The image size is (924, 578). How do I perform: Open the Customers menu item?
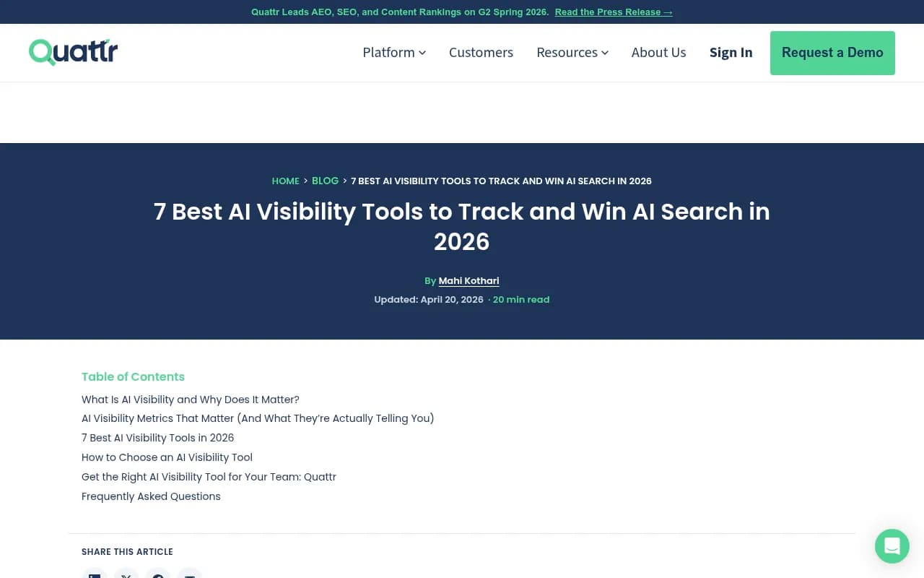tap(481, 52)
